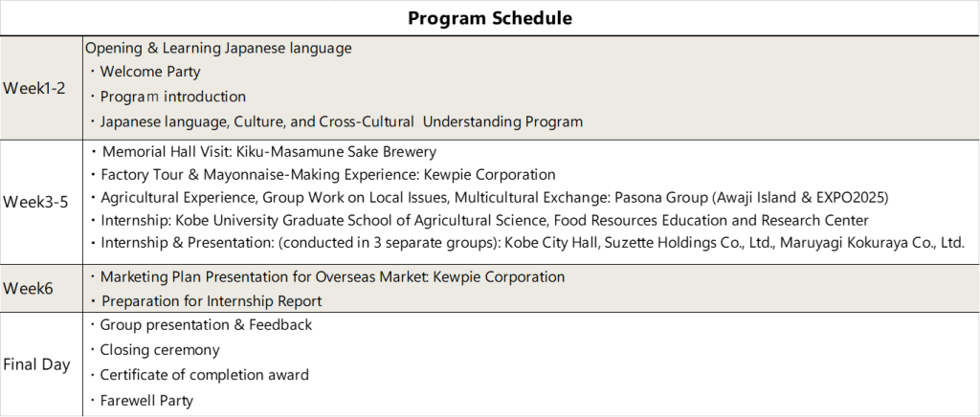
Task: Click the bullet before "Marketing Plan Presentation"
Action: point(93,276)
